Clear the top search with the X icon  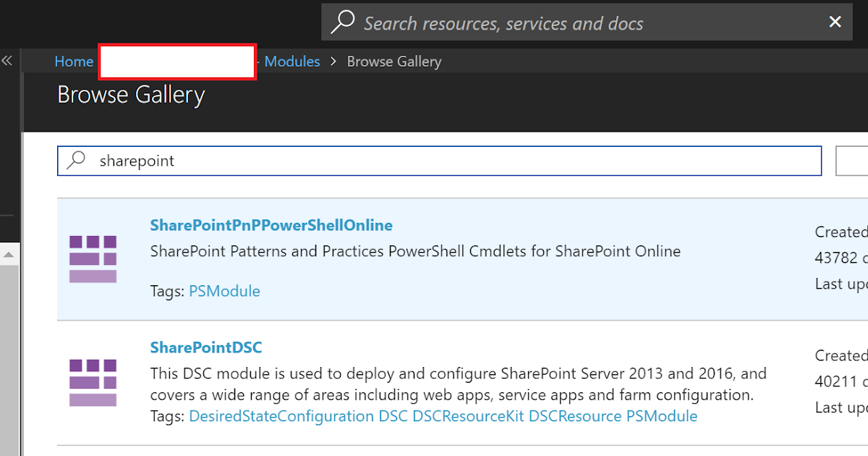835,22
